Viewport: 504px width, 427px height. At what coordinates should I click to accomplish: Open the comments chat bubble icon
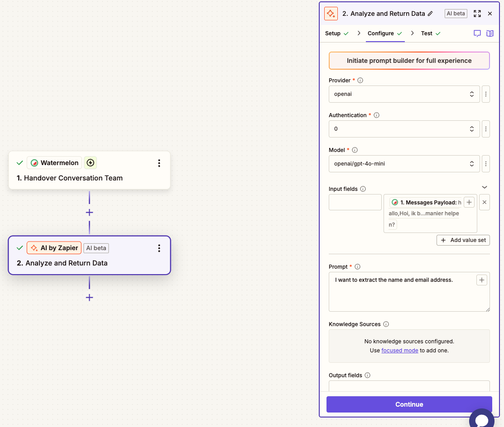477,33
